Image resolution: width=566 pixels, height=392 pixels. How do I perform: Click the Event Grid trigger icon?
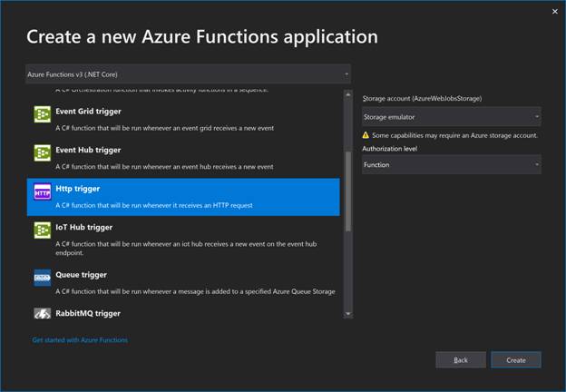[x=43, y=114]
